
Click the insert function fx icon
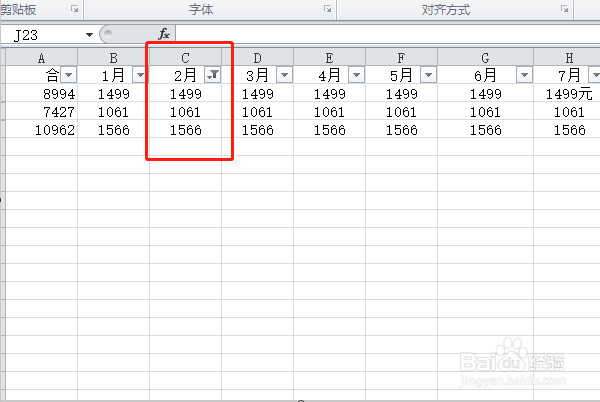click(x=164, y=34)
